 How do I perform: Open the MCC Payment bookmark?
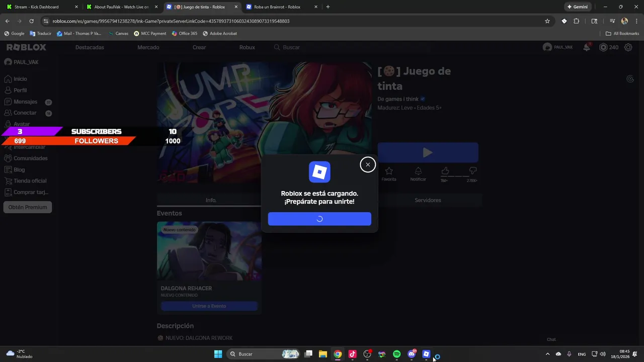(150, 34)
